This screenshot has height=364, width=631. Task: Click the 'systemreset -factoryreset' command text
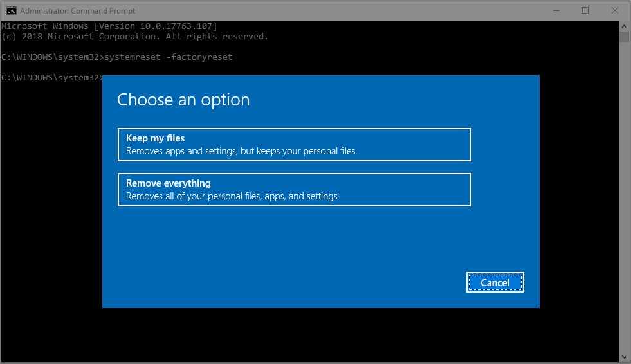[x=168, y=57]
